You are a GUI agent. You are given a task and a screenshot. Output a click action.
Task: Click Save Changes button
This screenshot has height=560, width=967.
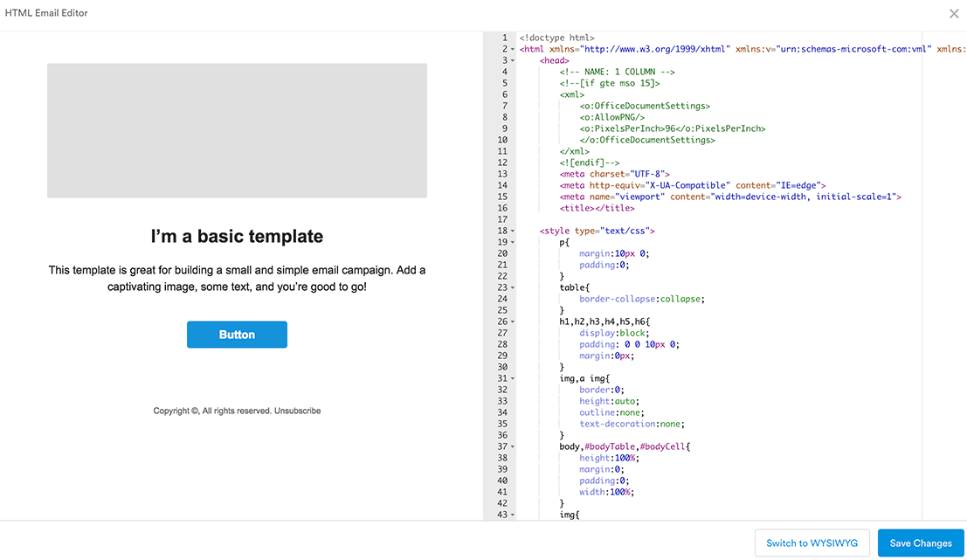pos(920,543)
